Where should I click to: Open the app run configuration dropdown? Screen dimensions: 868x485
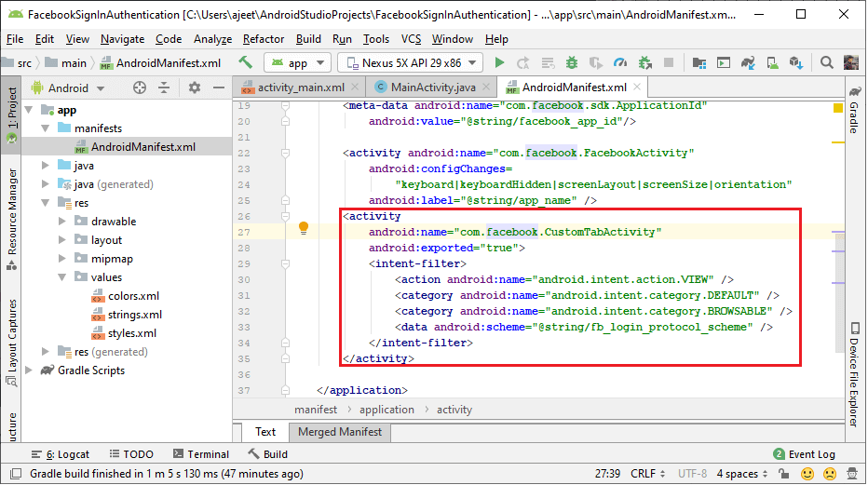click(x=297, y=63)
